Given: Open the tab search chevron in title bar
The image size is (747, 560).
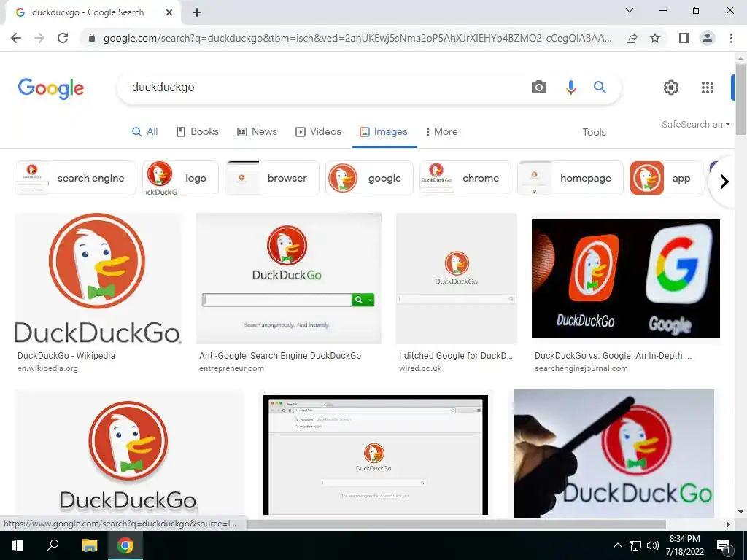Looking at the screenshot, I should 630,10.
